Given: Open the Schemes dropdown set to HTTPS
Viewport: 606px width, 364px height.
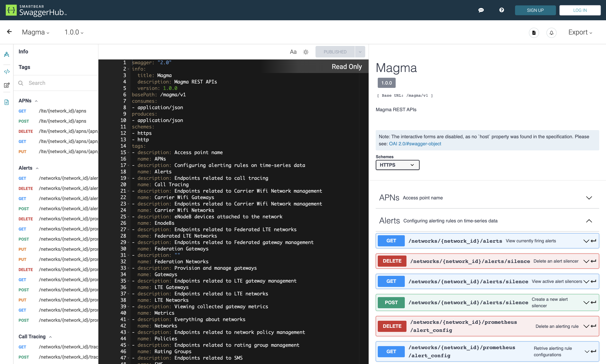Looking at the screenshot, I should (397, 165).
